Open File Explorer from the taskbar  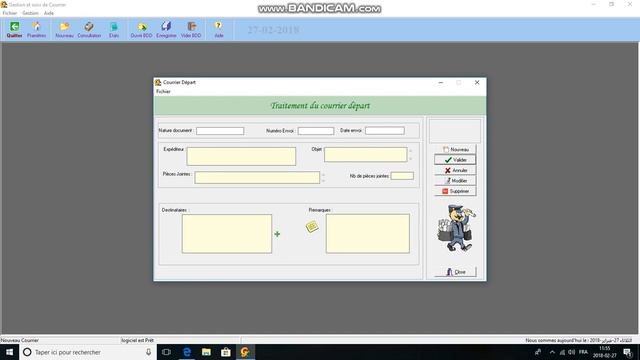(206, 352)
